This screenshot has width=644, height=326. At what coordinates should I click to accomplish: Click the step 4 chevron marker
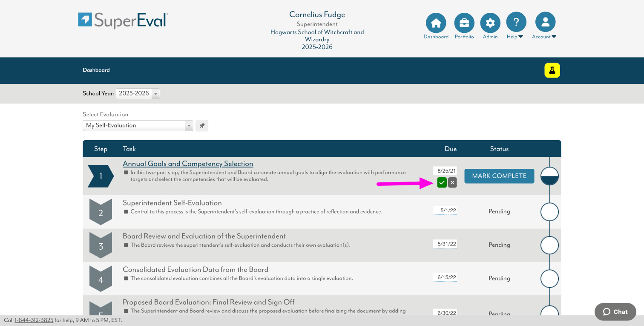point(101,279)
